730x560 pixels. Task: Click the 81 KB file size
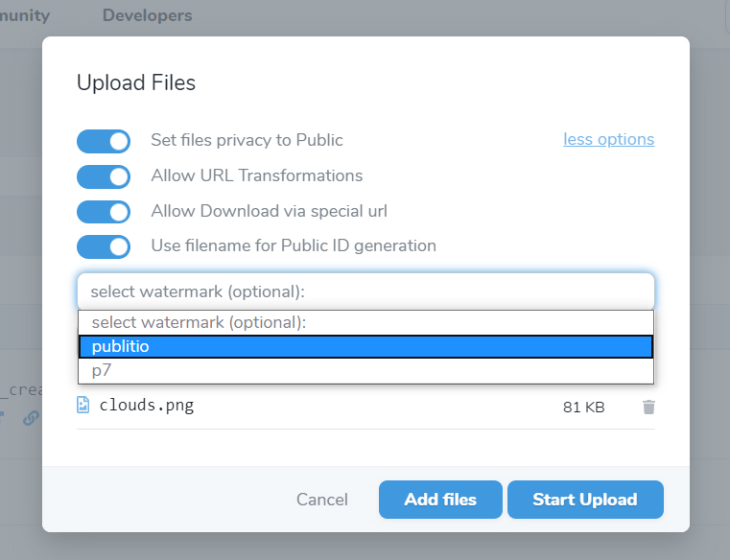[x=584, y=408]
